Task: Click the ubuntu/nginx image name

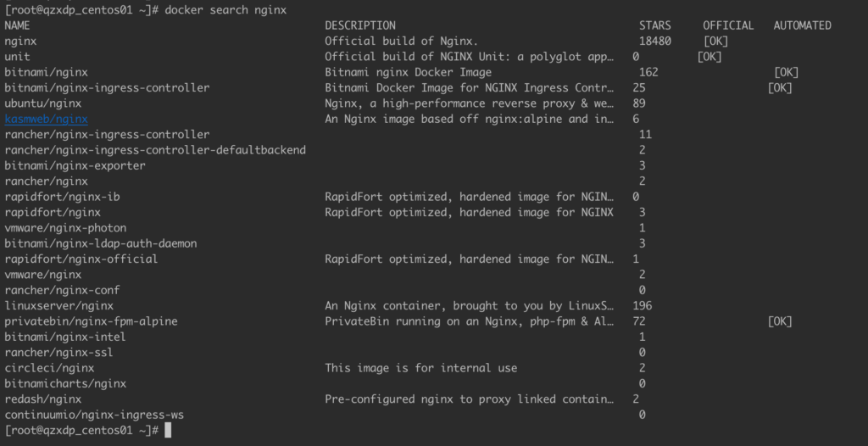Action: pyautogui.click(x=43, y=103)
